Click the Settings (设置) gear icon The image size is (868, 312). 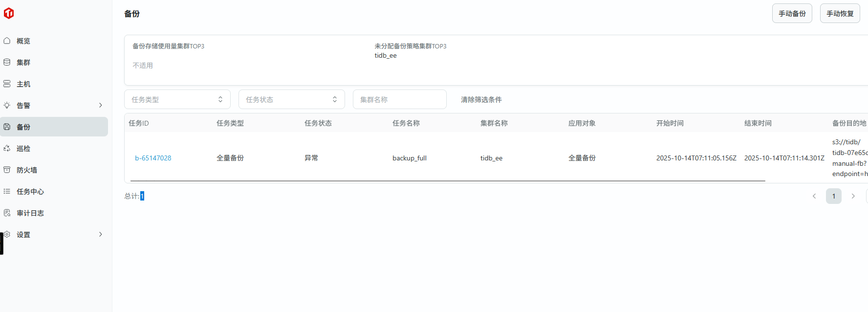point(7,234)
